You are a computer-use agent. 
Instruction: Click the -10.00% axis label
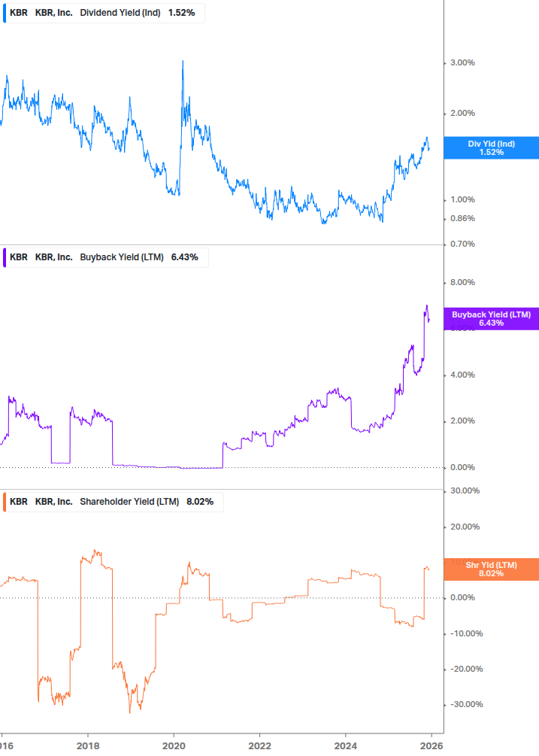466,633
